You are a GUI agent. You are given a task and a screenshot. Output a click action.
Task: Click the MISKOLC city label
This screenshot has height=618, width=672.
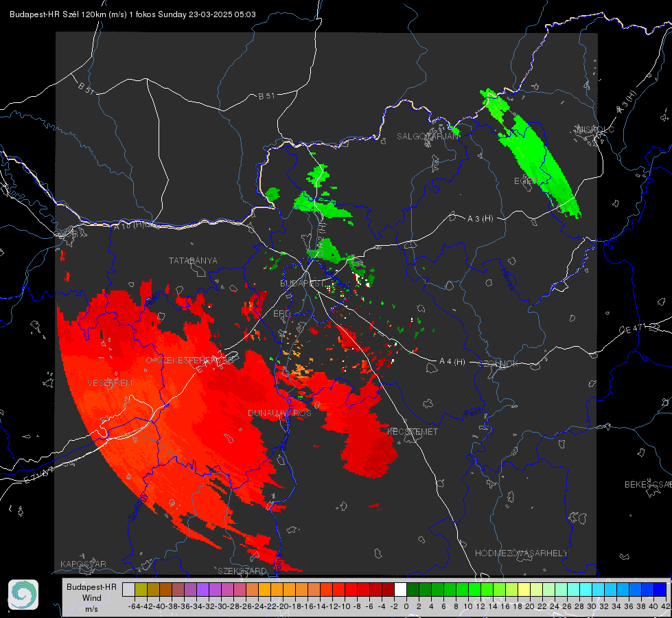[x=595, y=129]
